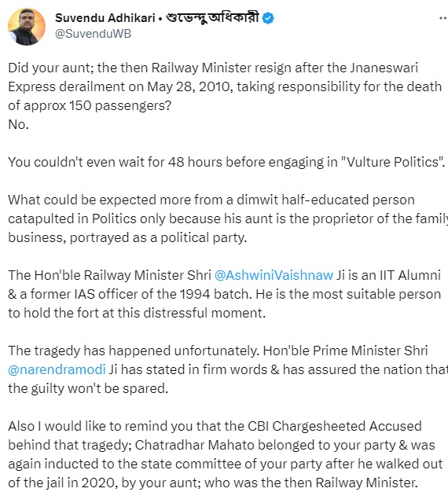Open the @SuvenduWB handle link

click(93, 34)
